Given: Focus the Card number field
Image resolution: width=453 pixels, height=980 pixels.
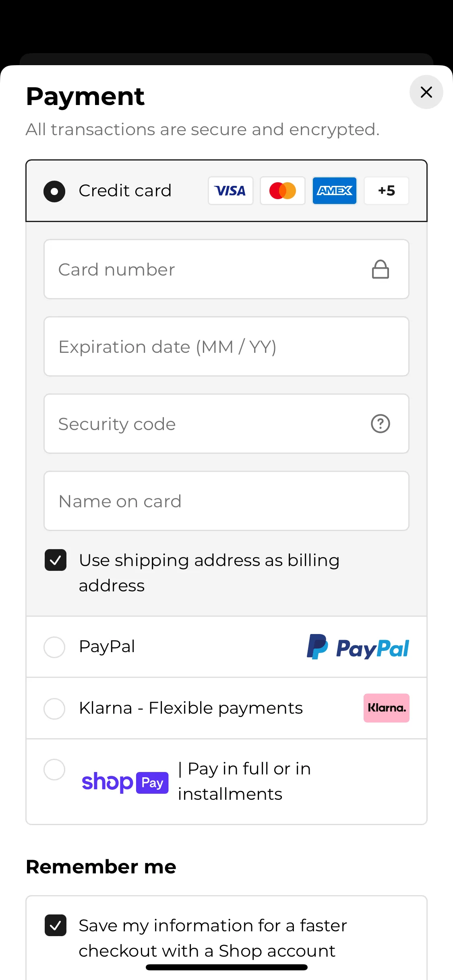Looking at the screenshot, I should (226, 269).
